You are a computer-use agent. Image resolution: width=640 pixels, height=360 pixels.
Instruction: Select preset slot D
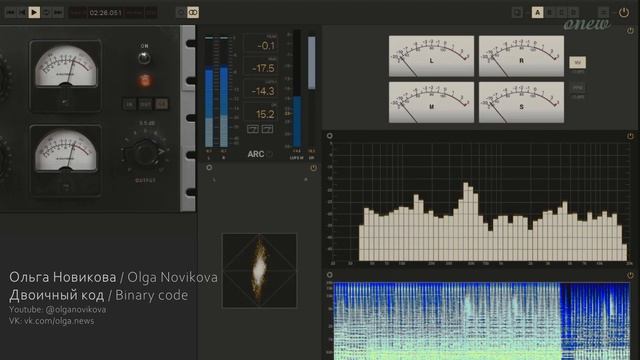(573, 13)
